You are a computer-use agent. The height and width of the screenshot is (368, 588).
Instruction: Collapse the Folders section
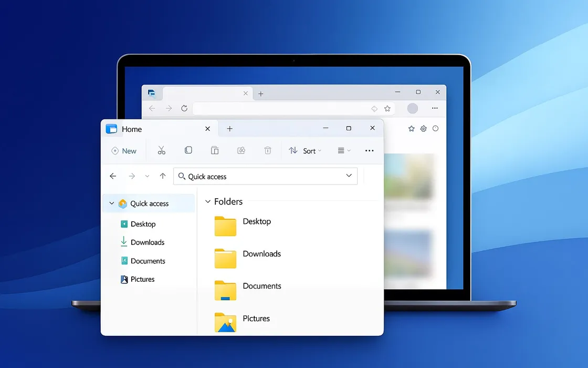click(x=208, y=202)
